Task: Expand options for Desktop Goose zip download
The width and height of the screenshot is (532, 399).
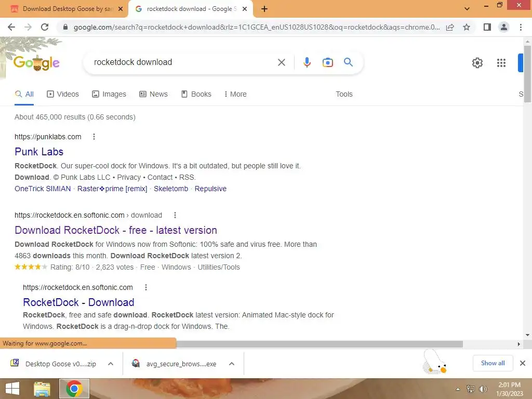Action: coord(111,364)
